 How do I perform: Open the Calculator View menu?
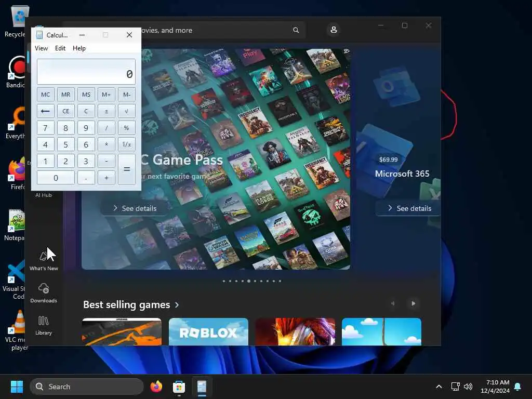(x=41, y=48)
